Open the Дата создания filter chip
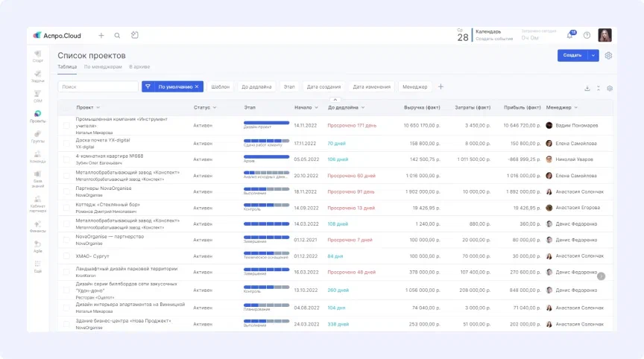The height and width of the screenshot is (359, 644). click(x=323, y=86)
